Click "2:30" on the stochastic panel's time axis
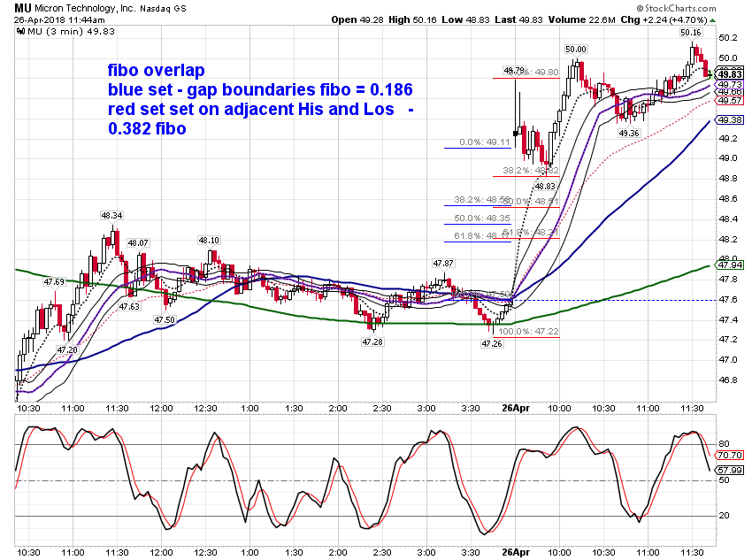752x560 pixels. pos(382,552)
